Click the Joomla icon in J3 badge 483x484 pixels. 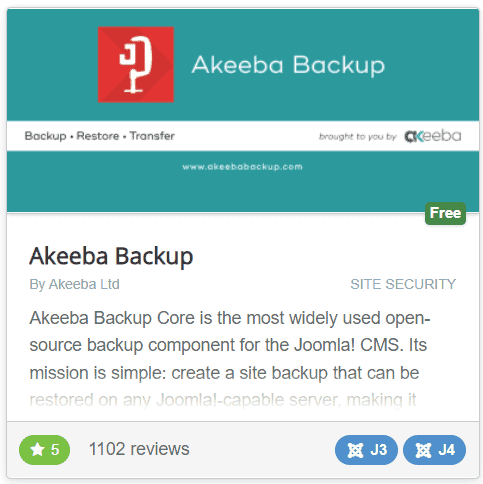coord(355,450)
